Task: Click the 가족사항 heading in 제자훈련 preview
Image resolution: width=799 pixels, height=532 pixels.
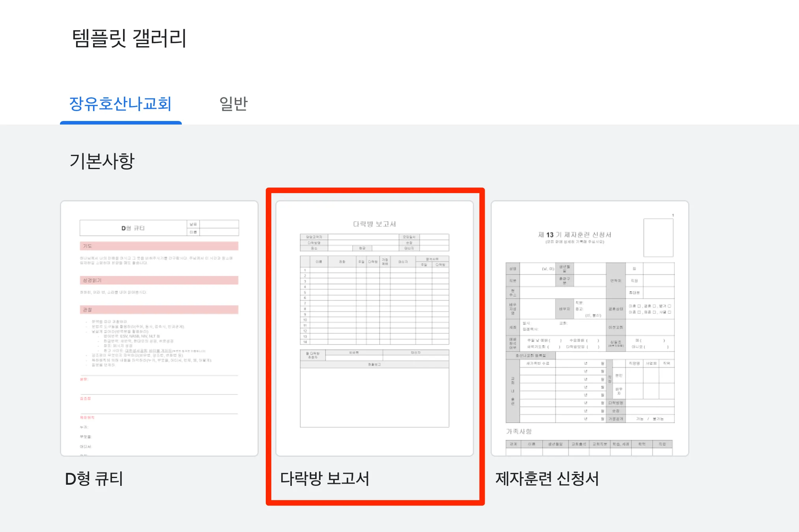Action: pos(519,432)
